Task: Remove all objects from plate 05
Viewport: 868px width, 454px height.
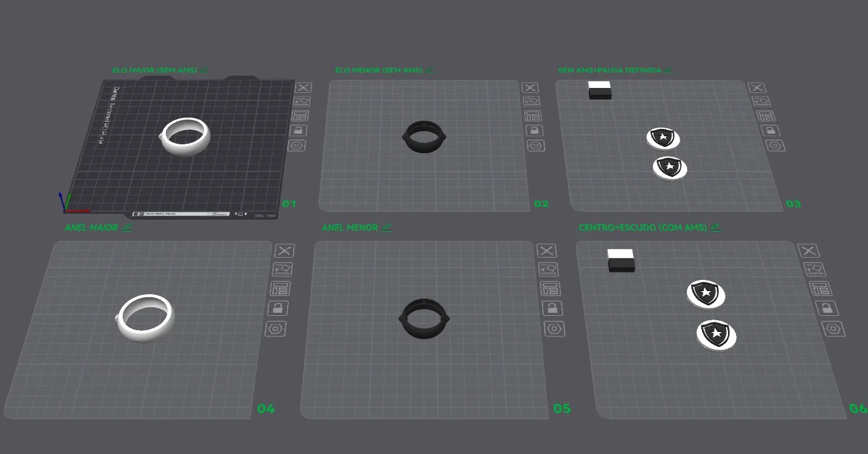Action: click(x=546, y=251)
